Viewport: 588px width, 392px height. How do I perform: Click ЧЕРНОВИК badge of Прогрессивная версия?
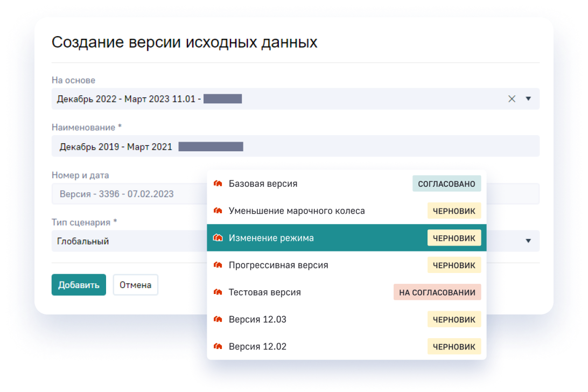coord(454,265)
